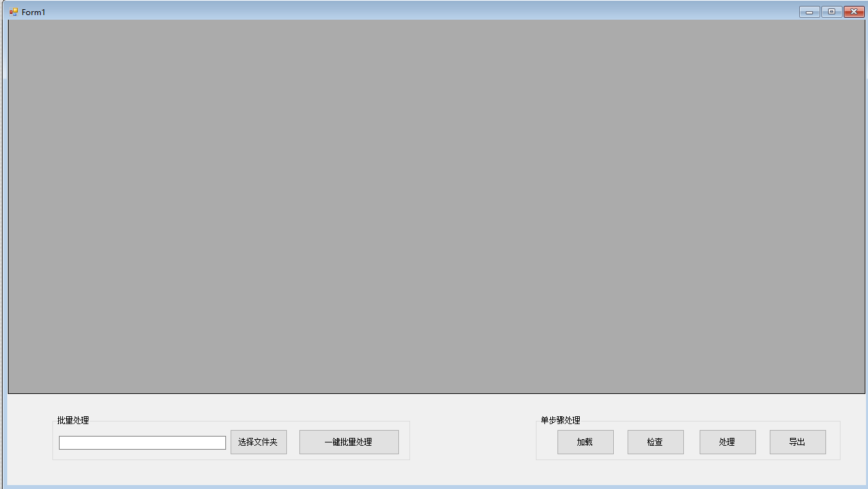Click the 选择文件夹 button
This screenshot has height=489, width=868.
coord(259,442)
